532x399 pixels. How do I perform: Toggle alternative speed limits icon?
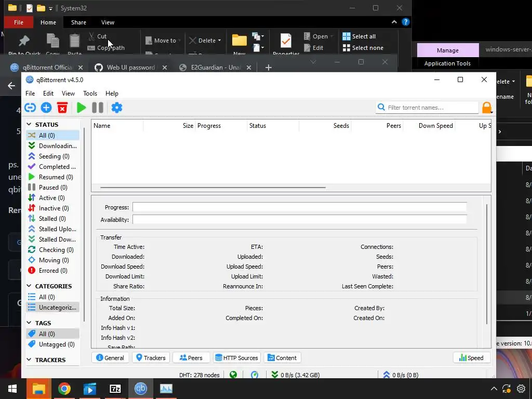[x=255, y=375]
